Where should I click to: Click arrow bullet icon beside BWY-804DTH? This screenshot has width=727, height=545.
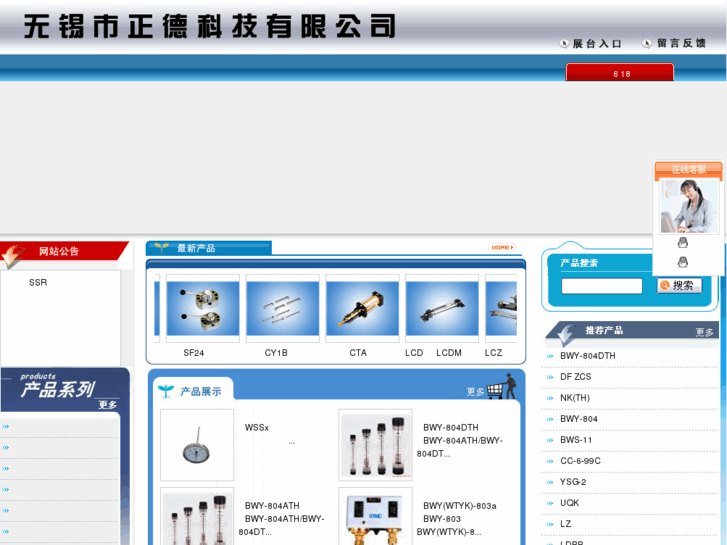click(x=550, y=356)
